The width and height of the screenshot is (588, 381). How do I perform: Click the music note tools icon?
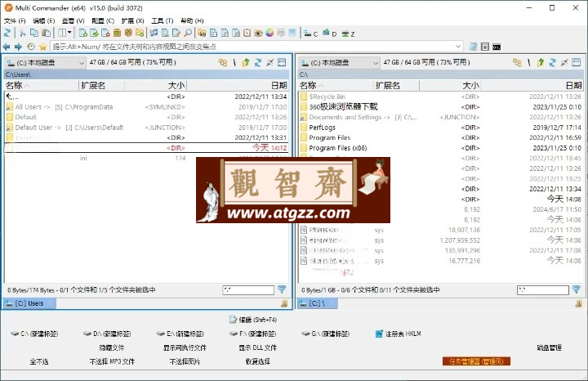[x=154, y=33]
